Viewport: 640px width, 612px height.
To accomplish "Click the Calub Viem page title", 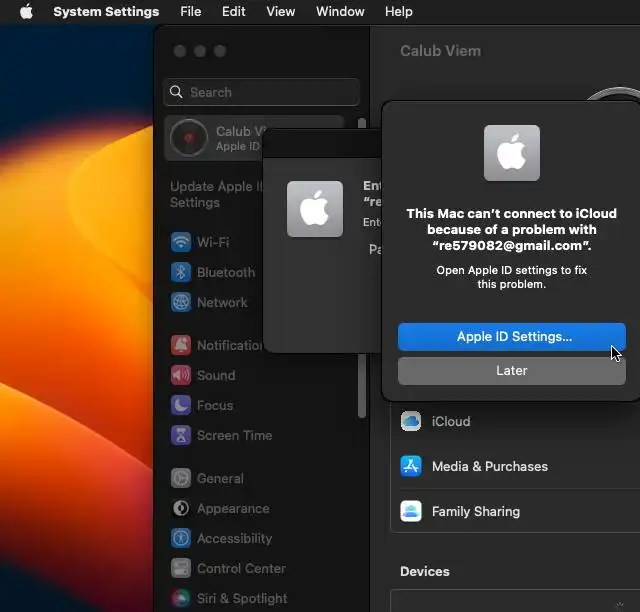I will click(440, 51).
